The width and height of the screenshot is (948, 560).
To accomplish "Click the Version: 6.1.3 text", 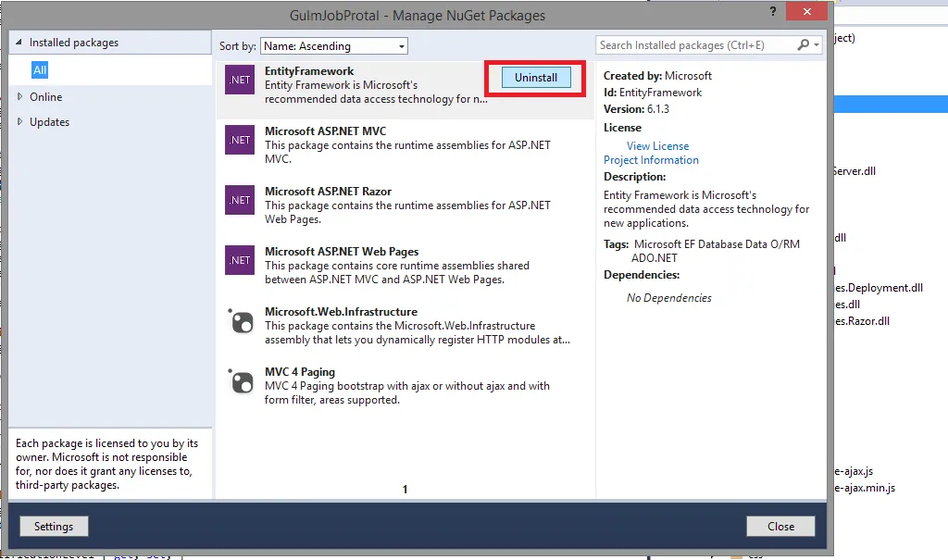I will (636, 109).
